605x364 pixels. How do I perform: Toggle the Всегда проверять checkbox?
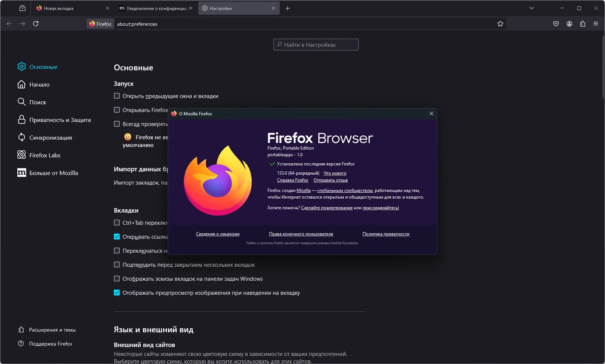click(117, 124)
